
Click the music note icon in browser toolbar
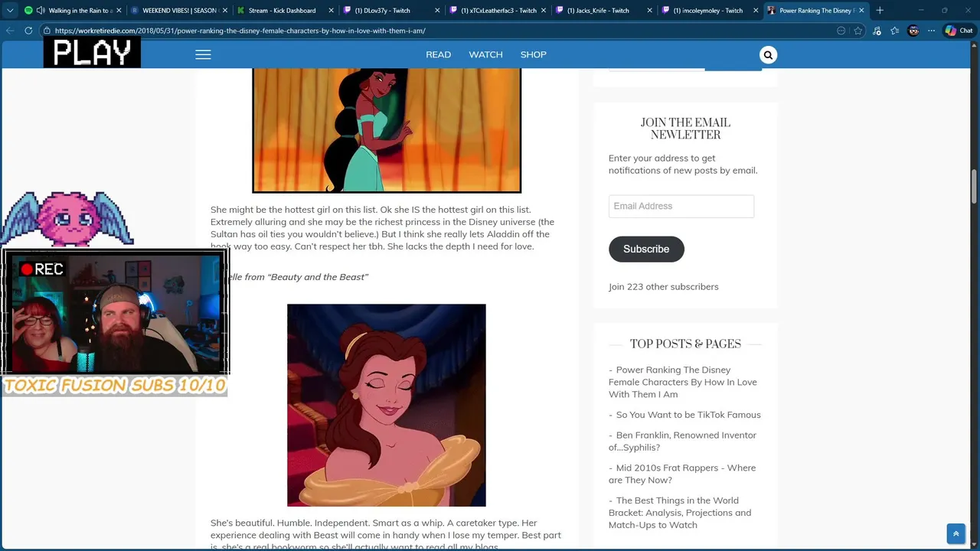pyautogui.click(x=877, y=31)
